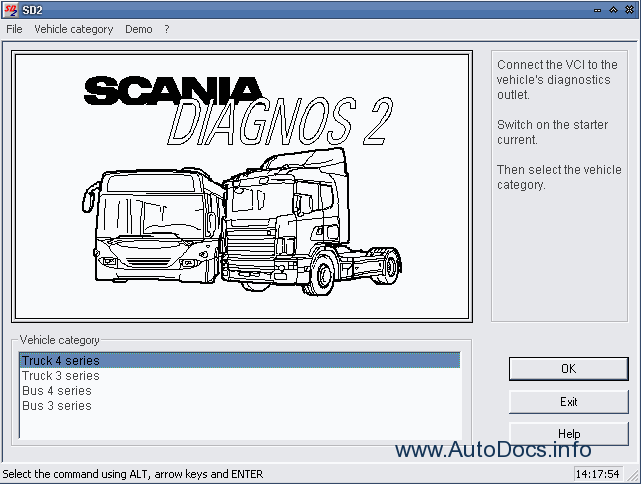Image resolution: width=641 pixels, height=484 pixels.
Task: Select Bus 4 series in list
Action: coord(240,391)
